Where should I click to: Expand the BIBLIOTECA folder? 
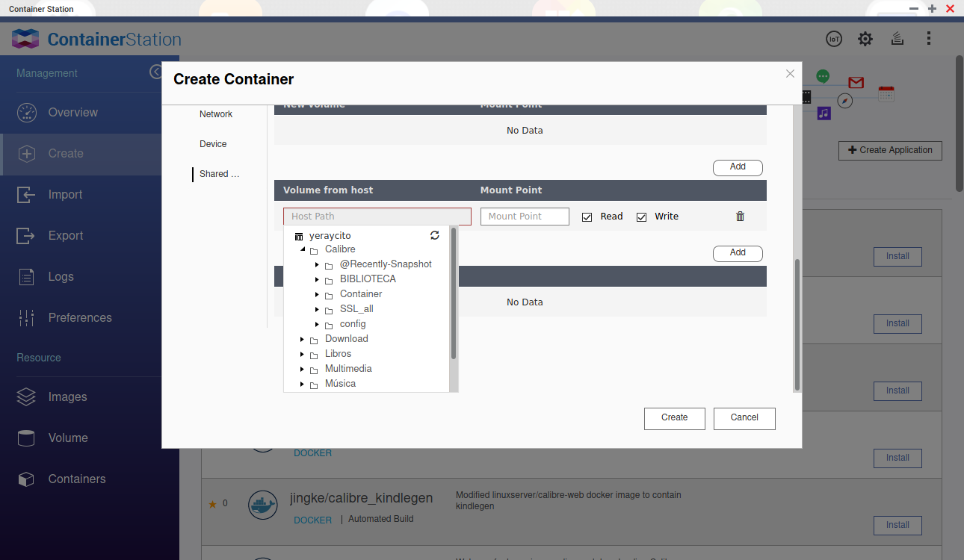point(318,279)
